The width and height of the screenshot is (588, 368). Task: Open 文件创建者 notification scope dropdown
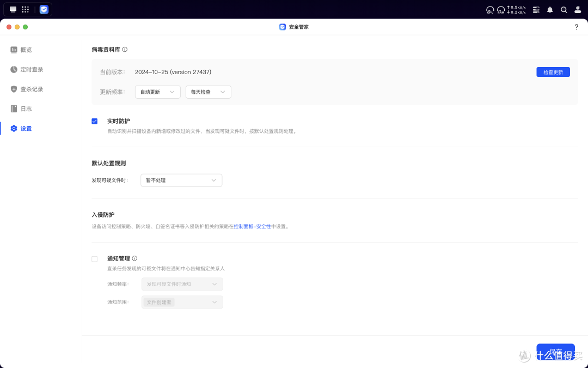click(182, 302)
